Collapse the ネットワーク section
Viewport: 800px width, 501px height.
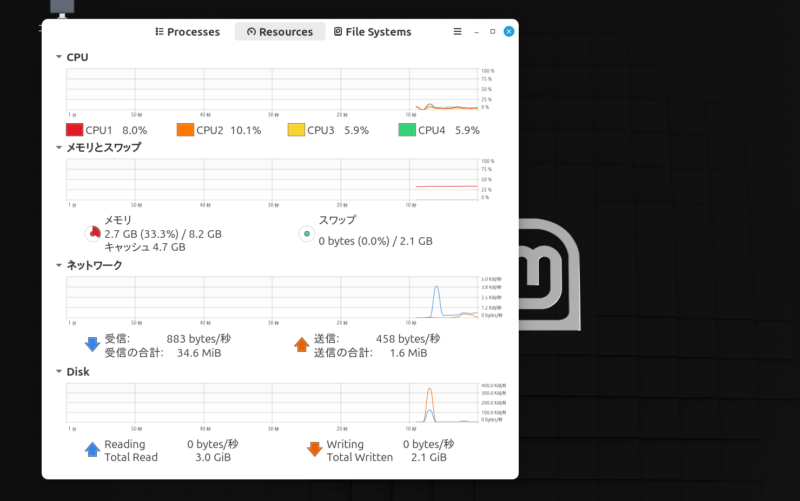(x=59, y=266)
